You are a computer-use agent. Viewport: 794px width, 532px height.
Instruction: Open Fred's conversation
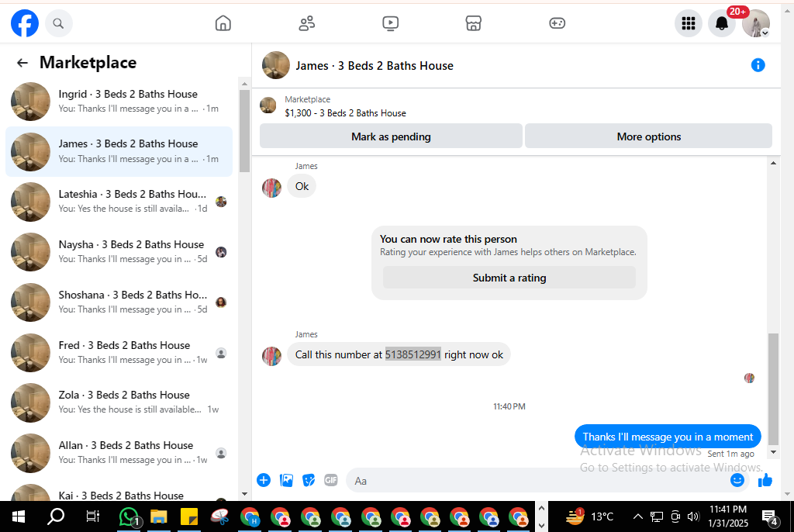click(x=119, y=353)
